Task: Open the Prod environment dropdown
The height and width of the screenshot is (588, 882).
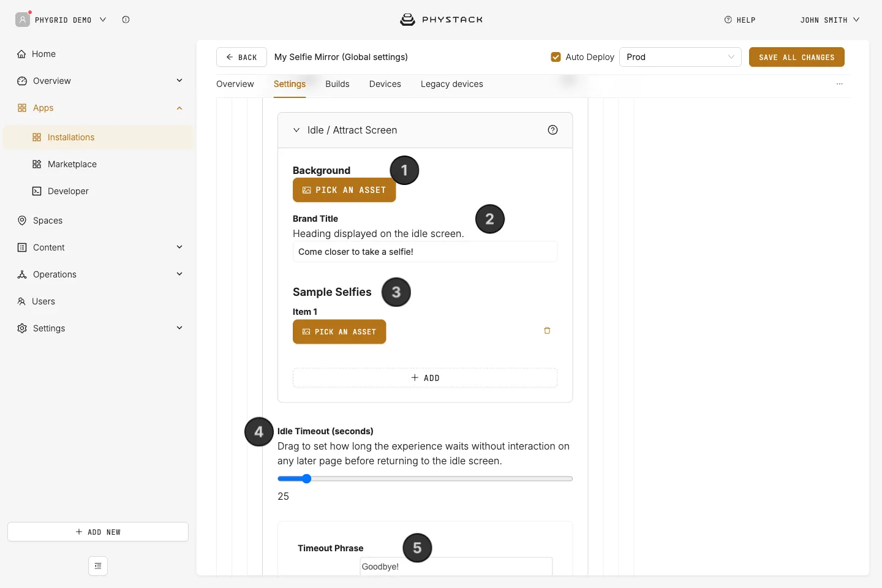Action: tap(680, 57)
